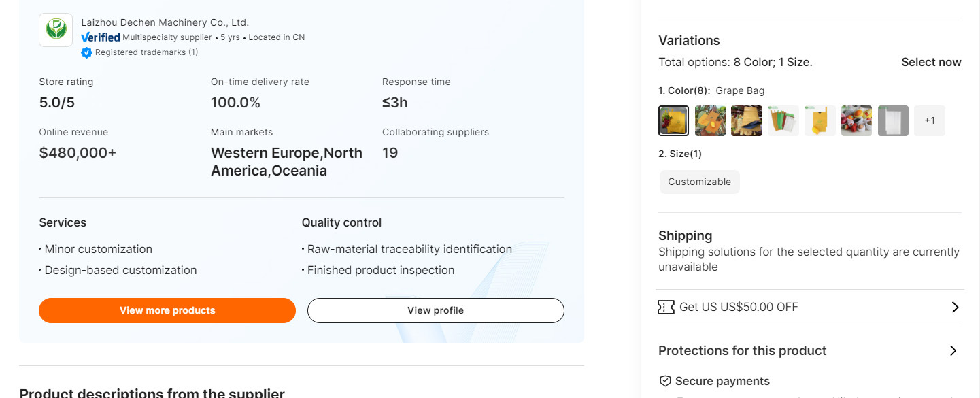The image size is (980, 398).
Task: Select the multicolor green and orange bags swatch
Action: (x=783, y=121)
